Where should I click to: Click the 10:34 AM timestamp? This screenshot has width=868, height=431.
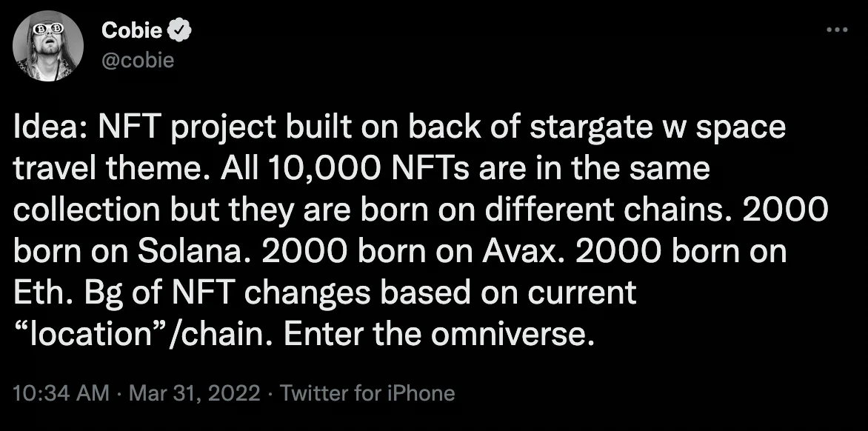click(60, 393)
